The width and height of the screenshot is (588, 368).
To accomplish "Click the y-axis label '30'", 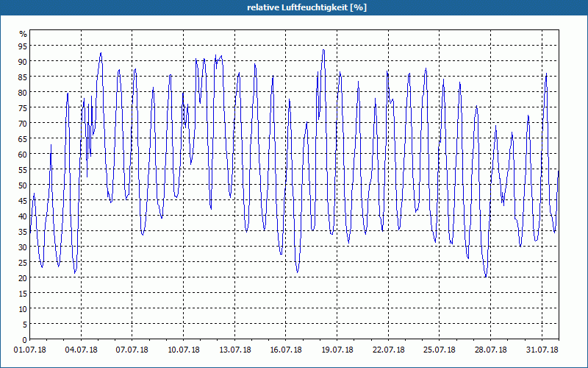I will click(24, 247).
